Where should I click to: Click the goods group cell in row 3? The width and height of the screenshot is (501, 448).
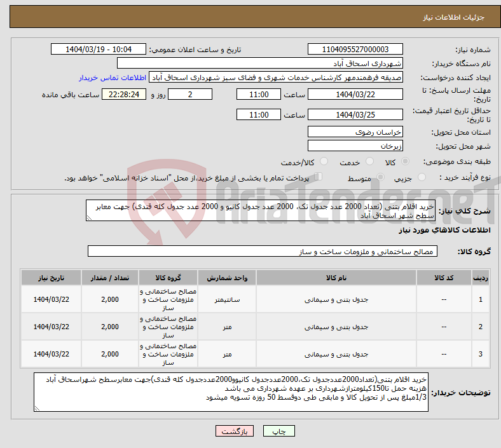(x=168, y=354)
